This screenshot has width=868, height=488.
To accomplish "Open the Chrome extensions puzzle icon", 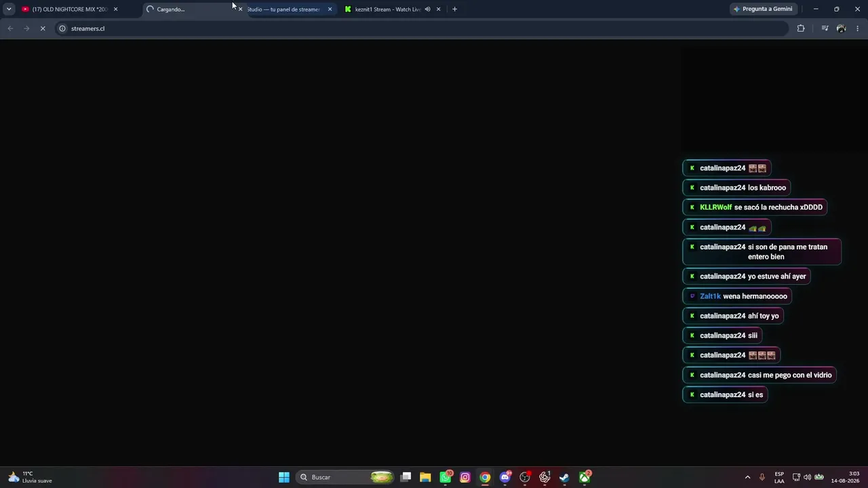I will (x=801, y=28).
